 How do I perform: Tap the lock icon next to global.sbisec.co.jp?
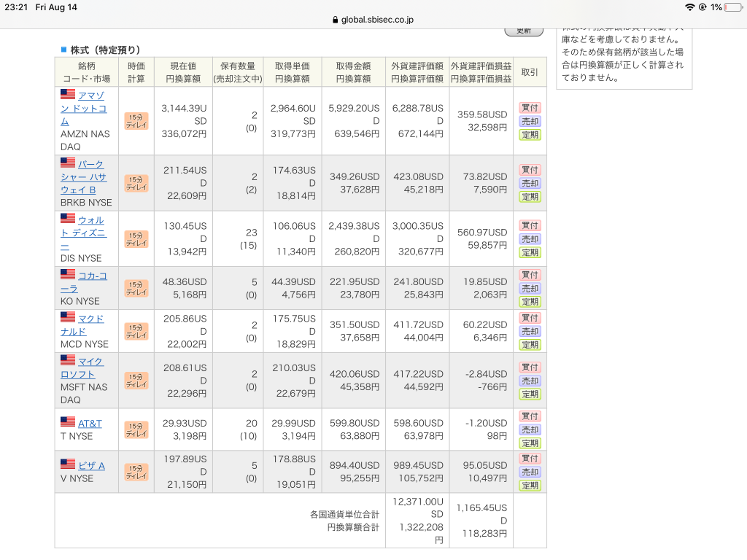pyautogui.click(x=335, y=20)
